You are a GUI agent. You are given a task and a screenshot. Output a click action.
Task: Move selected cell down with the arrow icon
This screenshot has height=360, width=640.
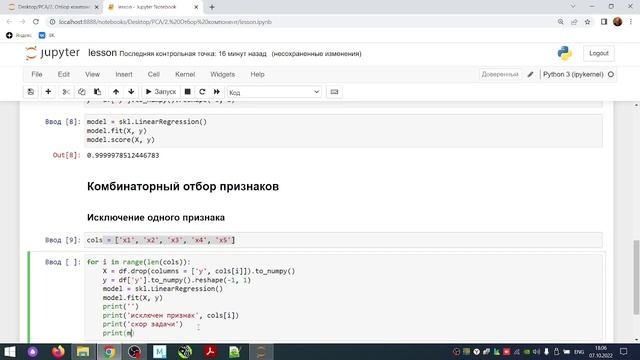point(131,92)
